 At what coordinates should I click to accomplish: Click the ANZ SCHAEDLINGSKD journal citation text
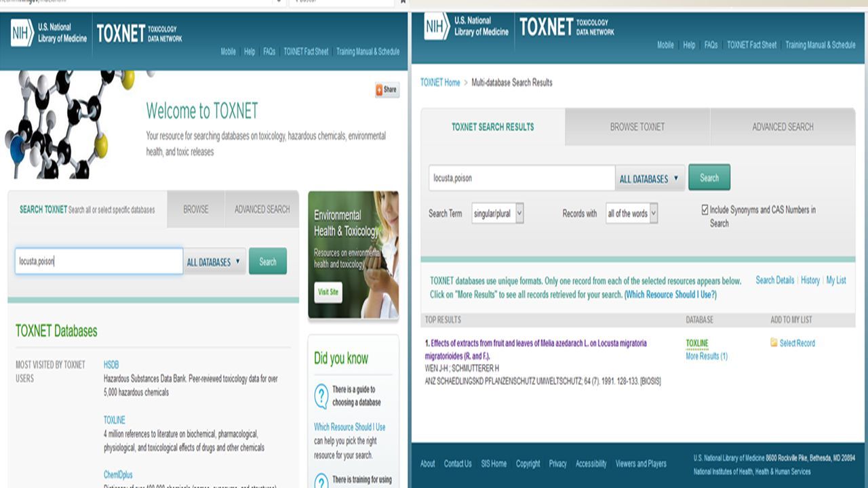tap(542, 382)
